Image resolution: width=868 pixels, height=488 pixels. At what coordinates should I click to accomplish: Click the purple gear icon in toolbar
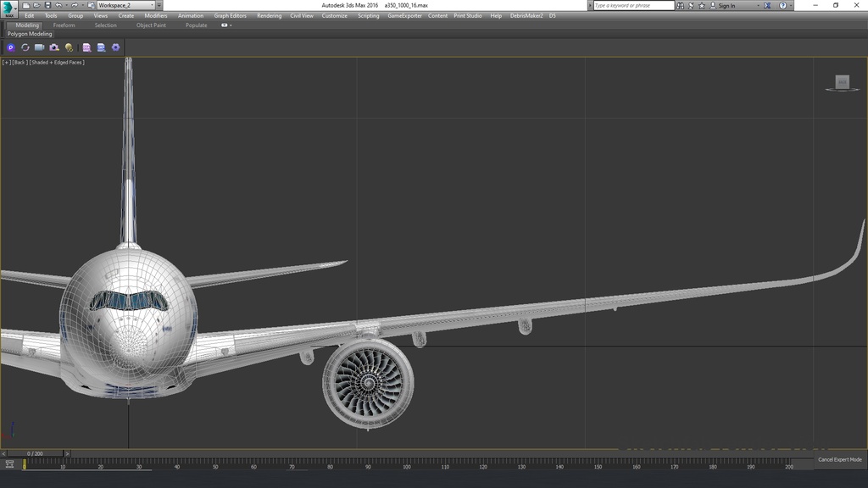click(x=115, y=47)
